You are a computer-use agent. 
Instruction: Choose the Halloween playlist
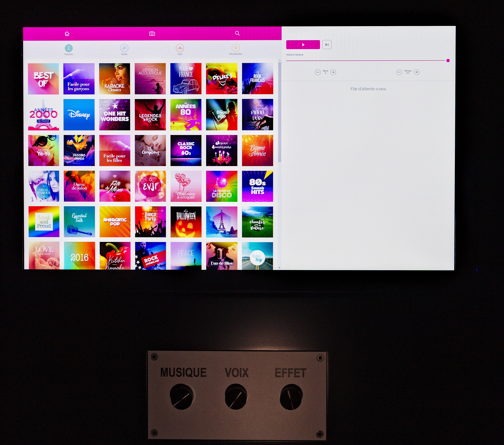tap(186, 222)
